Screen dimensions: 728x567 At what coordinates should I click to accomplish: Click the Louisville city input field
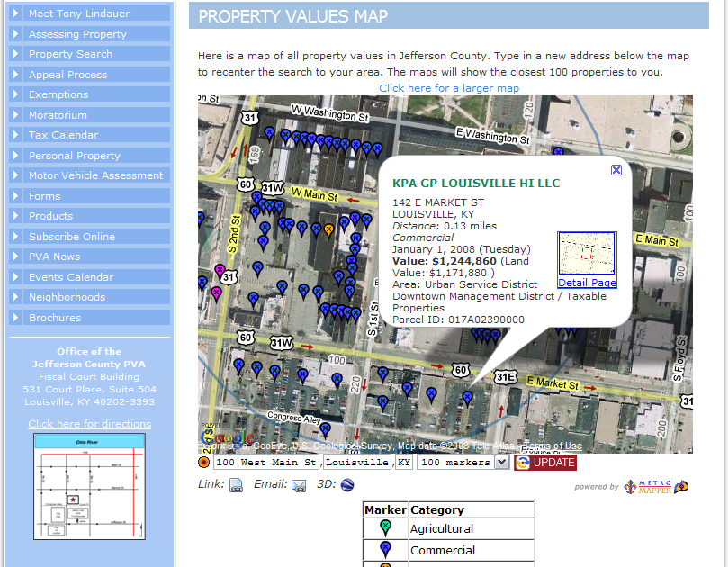356,462
